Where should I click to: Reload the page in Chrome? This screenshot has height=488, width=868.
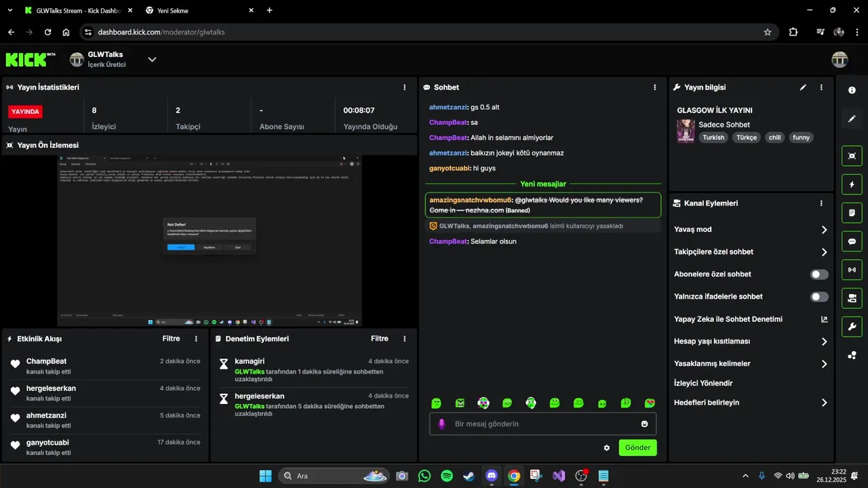[x=47, y=32]
